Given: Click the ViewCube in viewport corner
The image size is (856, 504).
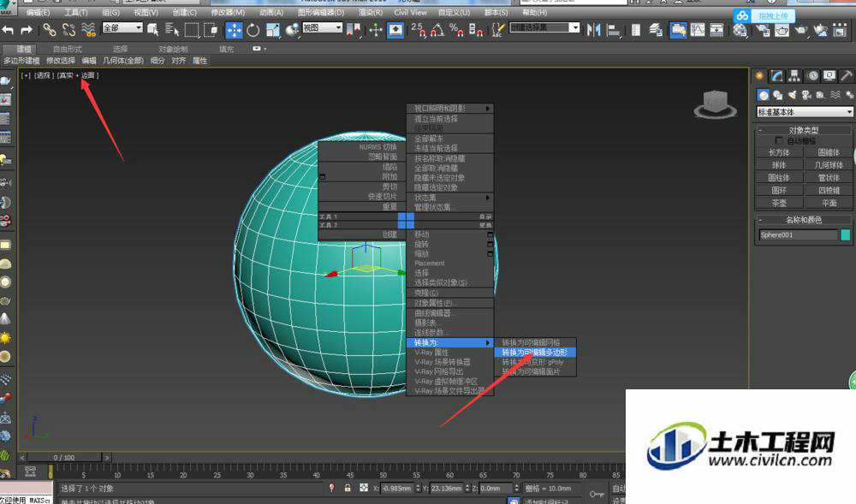Looking at the screenshot, I should click(x=715, y=104).
